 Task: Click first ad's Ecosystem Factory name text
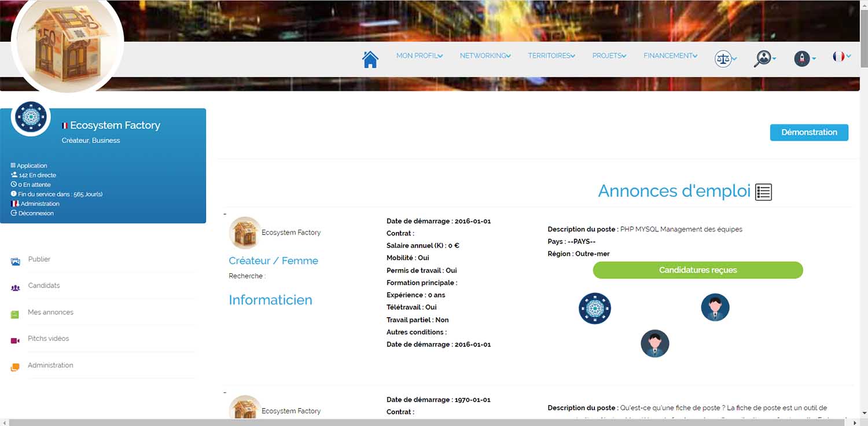(291, 233)
